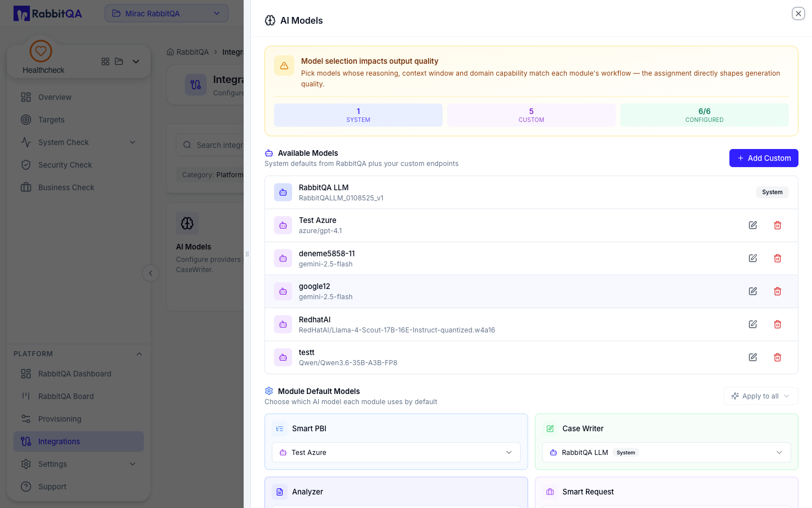Click the Smart Request module icon

point(550,492)
